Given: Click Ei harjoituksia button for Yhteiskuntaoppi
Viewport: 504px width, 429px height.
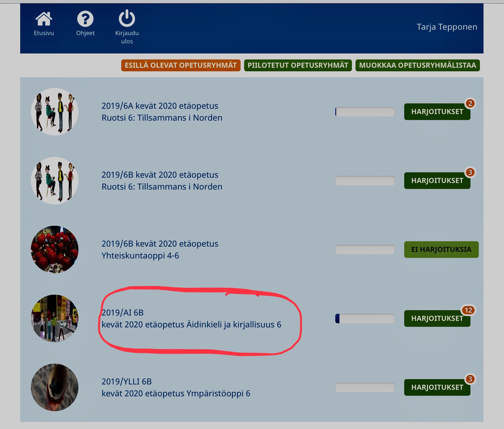Looking at the screenshot, I should tap(441, 250).
